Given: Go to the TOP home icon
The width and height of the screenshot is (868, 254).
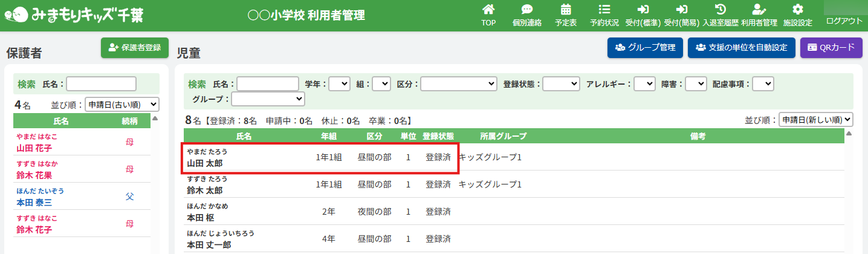Looking at the screenshot, I should (488, 10).
